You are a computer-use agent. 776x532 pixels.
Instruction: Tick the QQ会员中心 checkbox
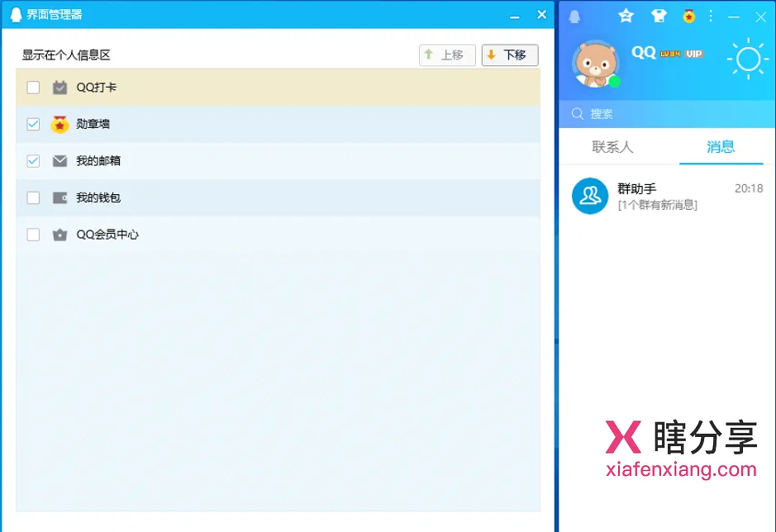click(x=33, y=235)
